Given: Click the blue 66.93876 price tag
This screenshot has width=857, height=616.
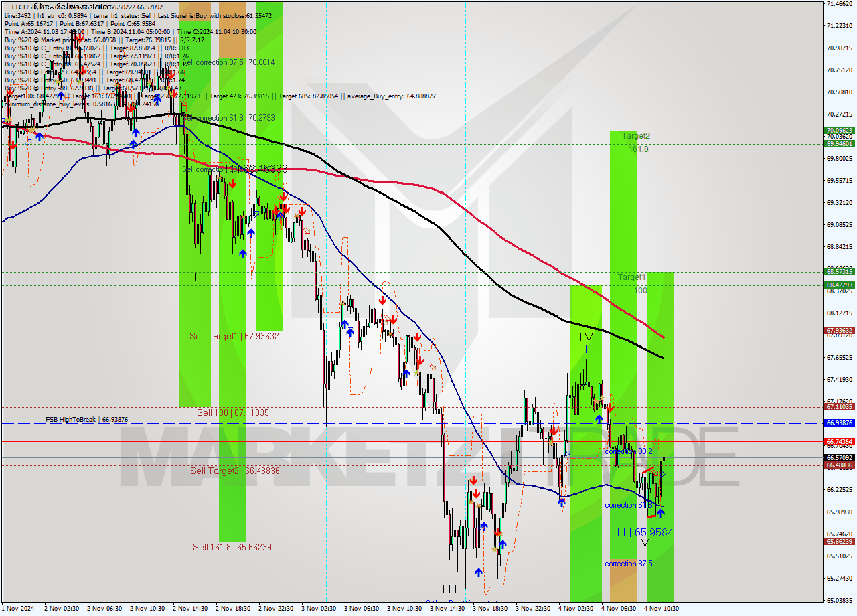Looking at the screenshot, I should (x=839, y=423).
